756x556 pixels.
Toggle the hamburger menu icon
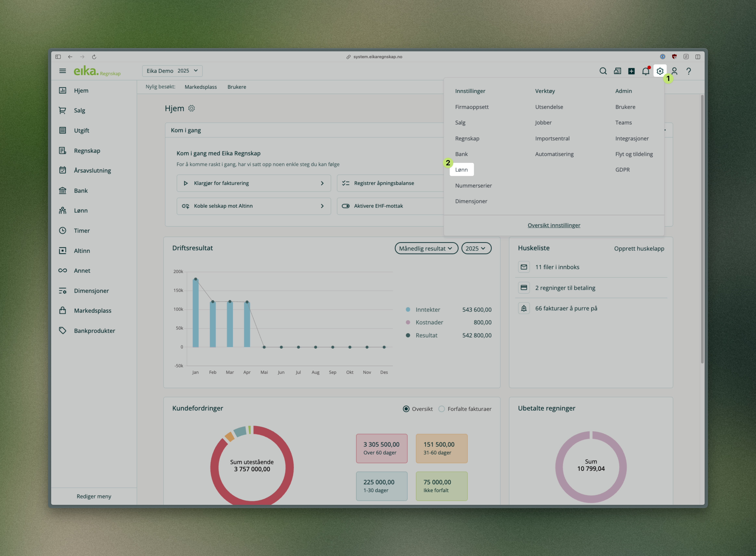(63, 71)
